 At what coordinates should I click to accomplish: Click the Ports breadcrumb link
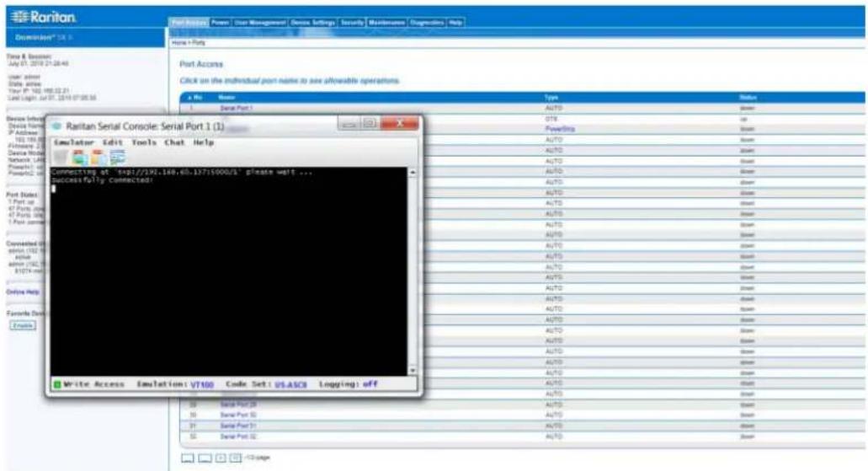point(198,43)
